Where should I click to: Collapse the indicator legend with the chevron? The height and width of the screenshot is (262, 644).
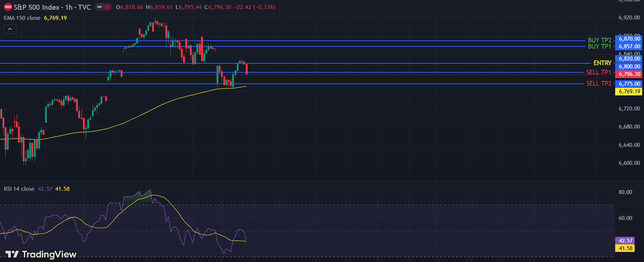point(10,29)
